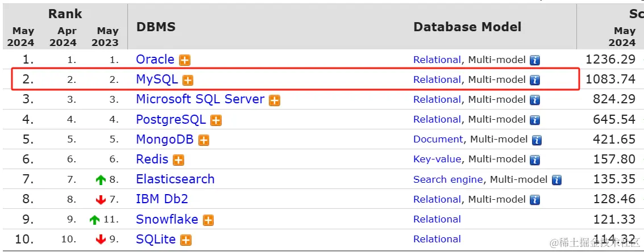Screen dimensions: 644x252
Task: Expand the plus icon next to Oracle
Action: [x=184, y=60]
